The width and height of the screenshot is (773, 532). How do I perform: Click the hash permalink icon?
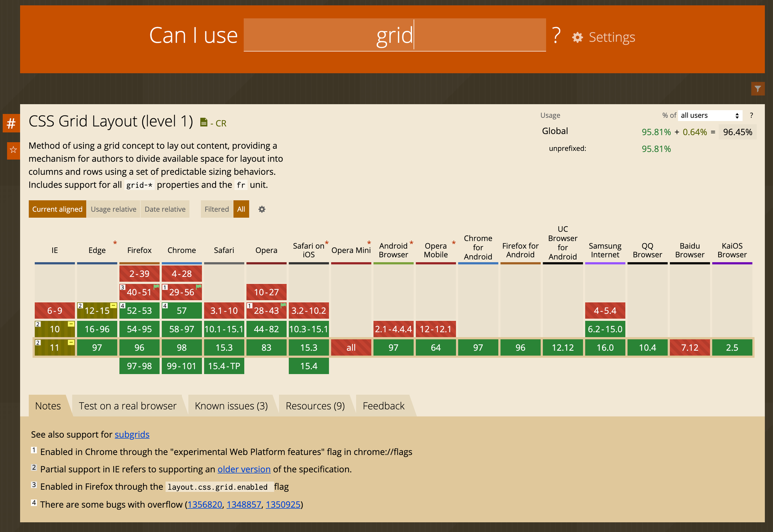(11, 123)
